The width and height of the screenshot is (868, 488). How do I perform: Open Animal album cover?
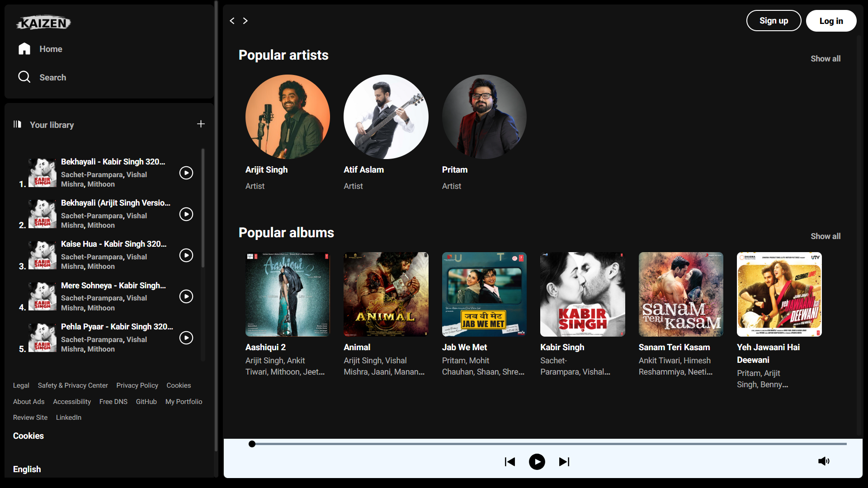[386, 294]
